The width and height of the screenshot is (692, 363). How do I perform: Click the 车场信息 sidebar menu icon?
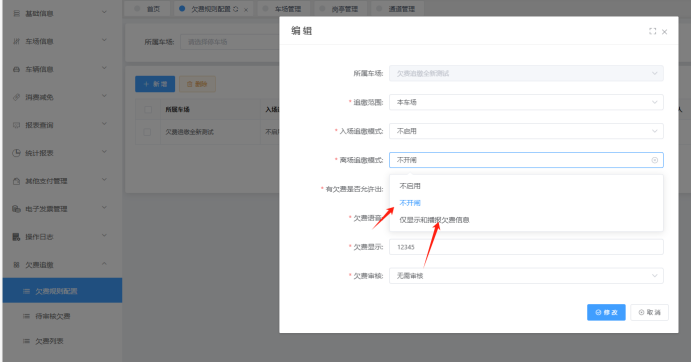(x=16, y=41)
